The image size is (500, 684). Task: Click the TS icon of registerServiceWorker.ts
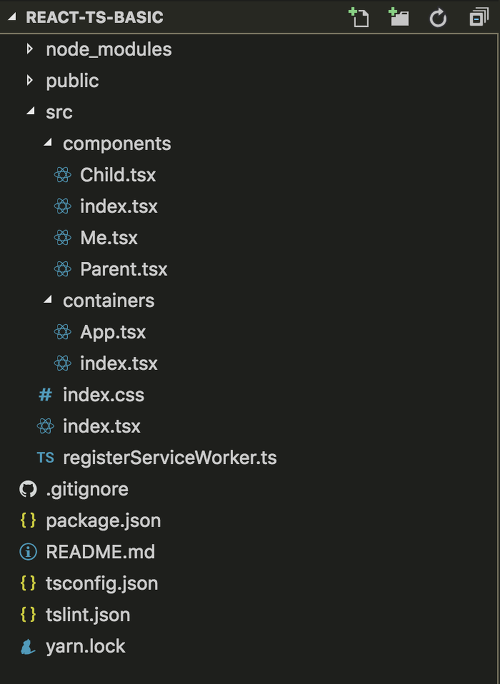pos(45,458)
